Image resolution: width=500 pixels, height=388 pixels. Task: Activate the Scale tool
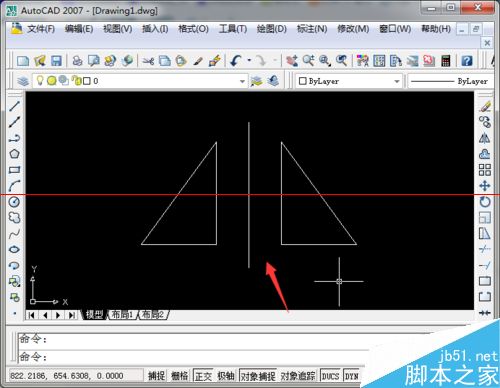click(x=485, y=218)
